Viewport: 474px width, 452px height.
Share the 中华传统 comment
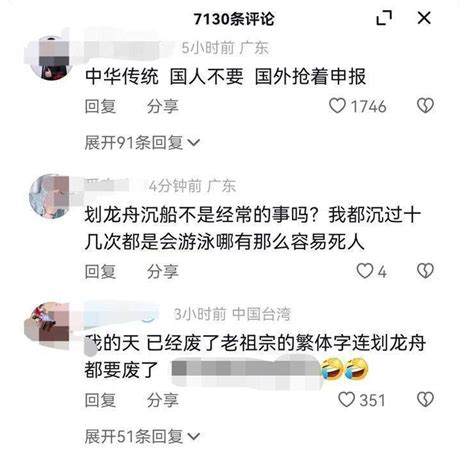(x=163, y=106)
